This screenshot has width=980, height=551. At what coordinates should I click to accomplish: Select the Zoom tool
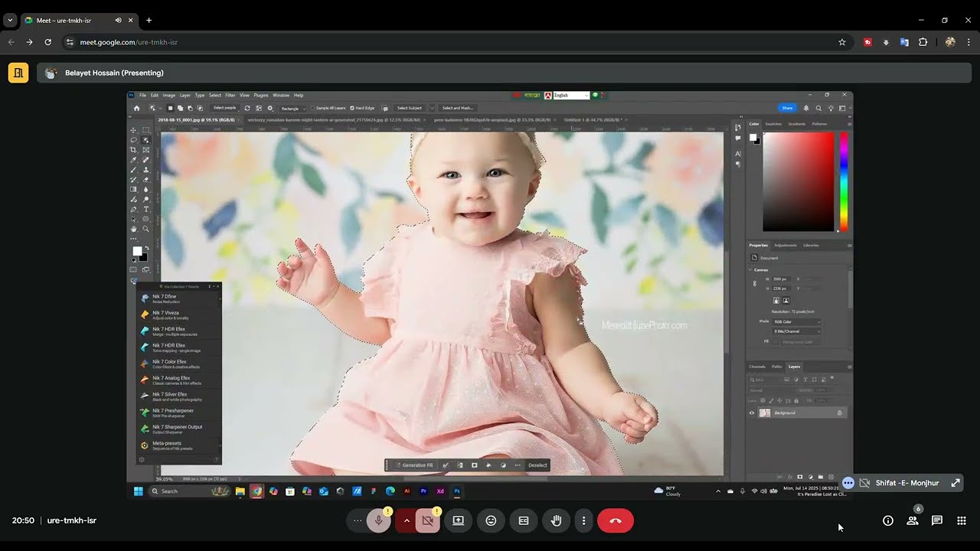pos(145,229)
